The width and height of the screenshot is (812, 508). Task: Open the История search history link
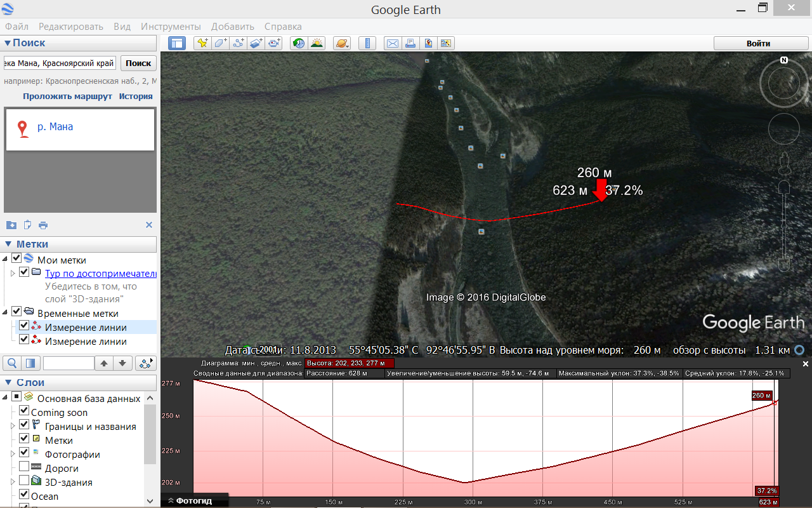[x=136, y=97]
